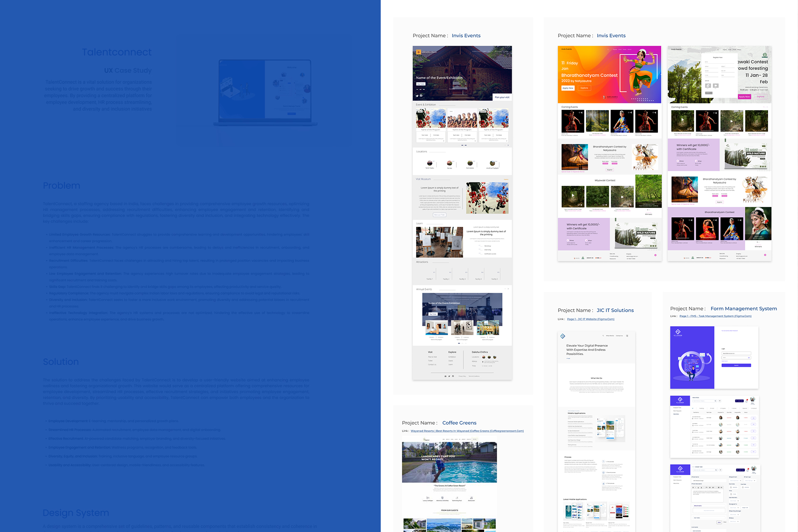Viewport: 798px width, 532px height.
Task: Click FMS logo on purple login panel
Action: 678,332
